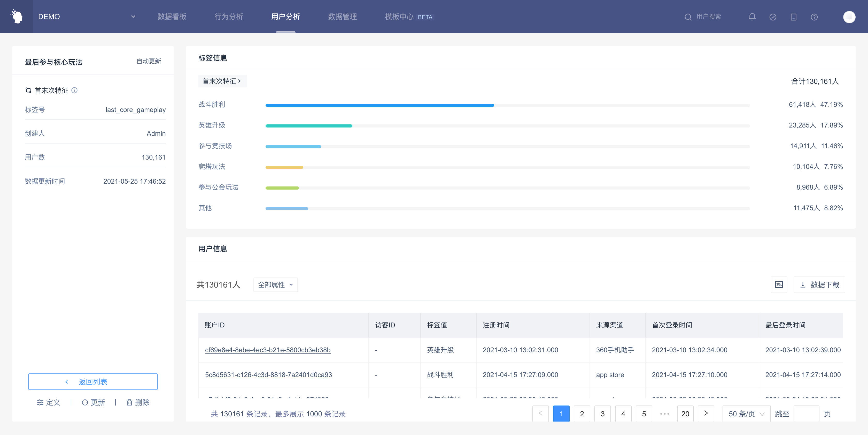Screen dimensions: 868x435
Task: Open the 行为分析 menu
Action: [x=228, y=17]
